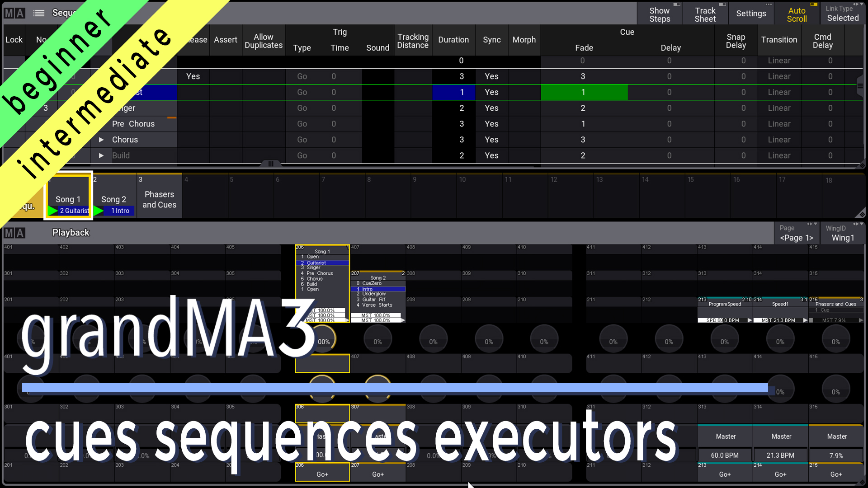Viewport: 868px width, 488px height.
Task: Toggle Track Sheet mode
Action: click(705, 14)
